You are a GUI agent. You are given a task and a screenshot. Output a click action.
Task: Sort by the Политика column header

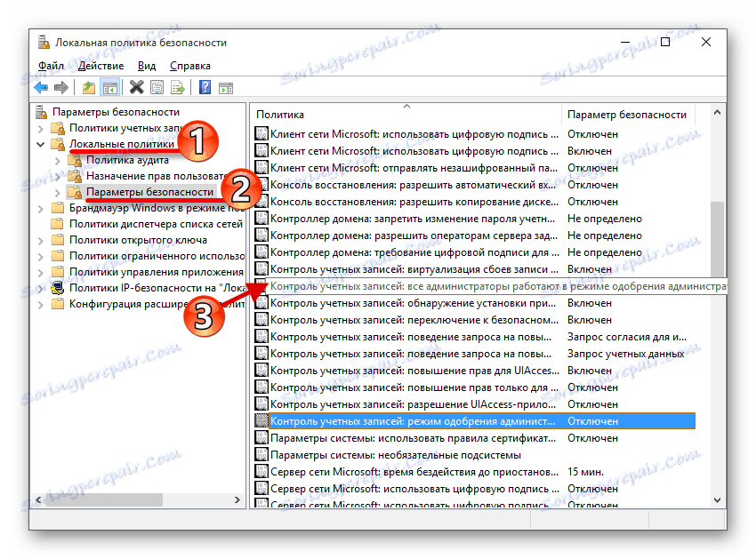pyautogui.click(x=406, y=115)
